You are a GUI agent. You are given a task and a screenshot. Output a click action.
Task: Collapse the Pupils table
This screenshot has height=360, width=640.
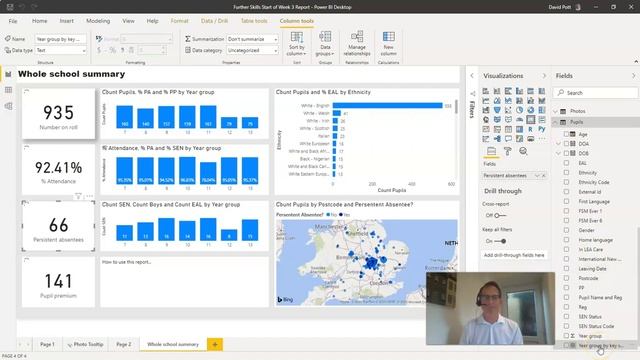click(x=556, y=122)
